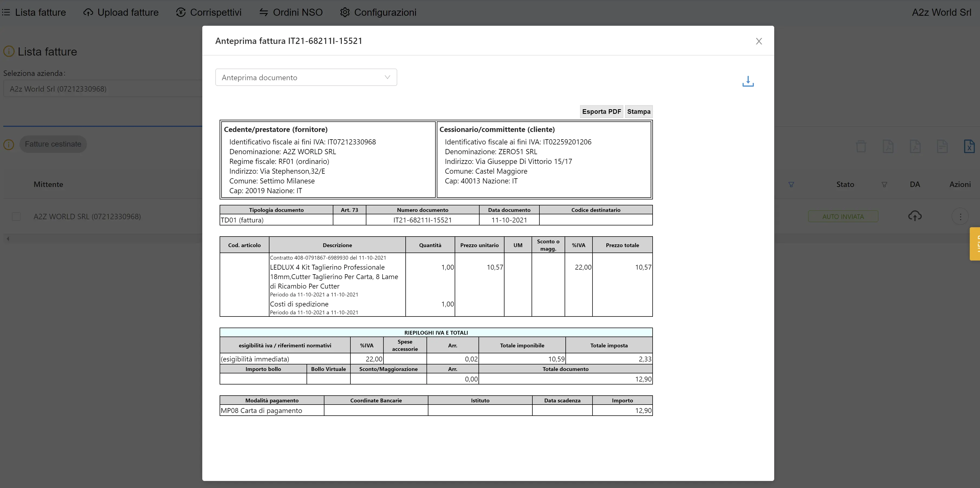
Task: Click the trash bin icon
Action: [x=861, y=146]
